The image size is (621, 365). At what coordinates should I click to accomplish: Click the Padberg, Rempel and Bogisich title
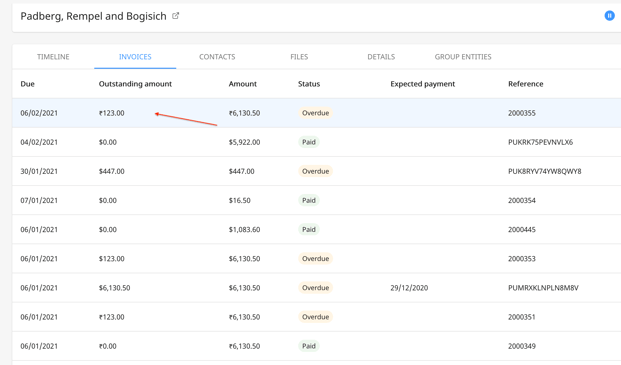pos(93,16)
